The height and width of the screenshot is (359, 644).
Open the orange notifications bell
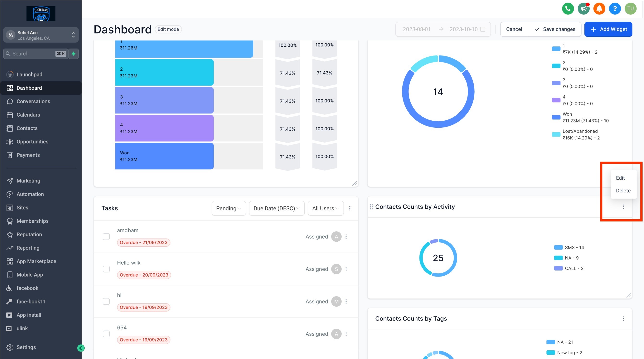point(599,9)
